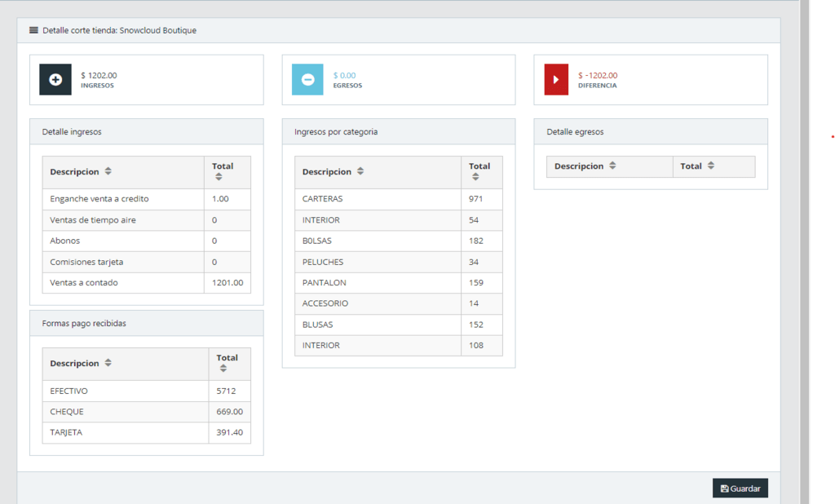Sort Ingresos por categoria by Total arrows
The height and width of the screenshot is (504, 835).
[475, 177]
